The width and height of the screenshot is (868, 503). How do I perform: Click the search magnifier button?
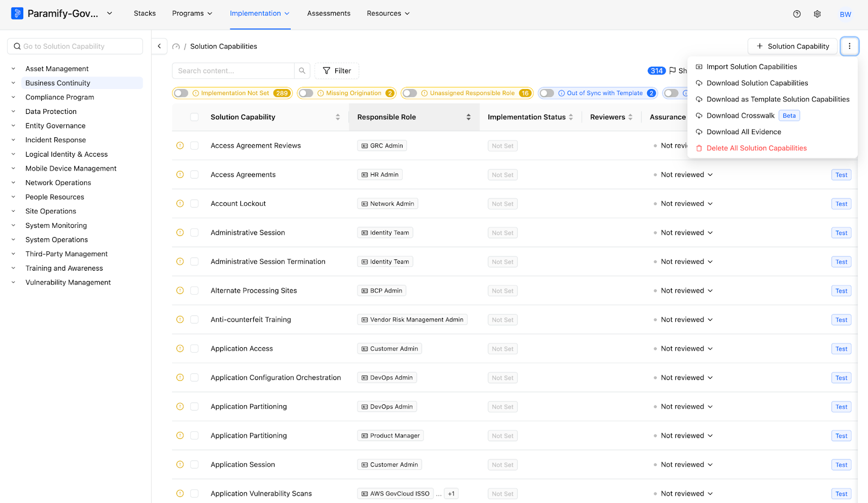click(302, 71)
